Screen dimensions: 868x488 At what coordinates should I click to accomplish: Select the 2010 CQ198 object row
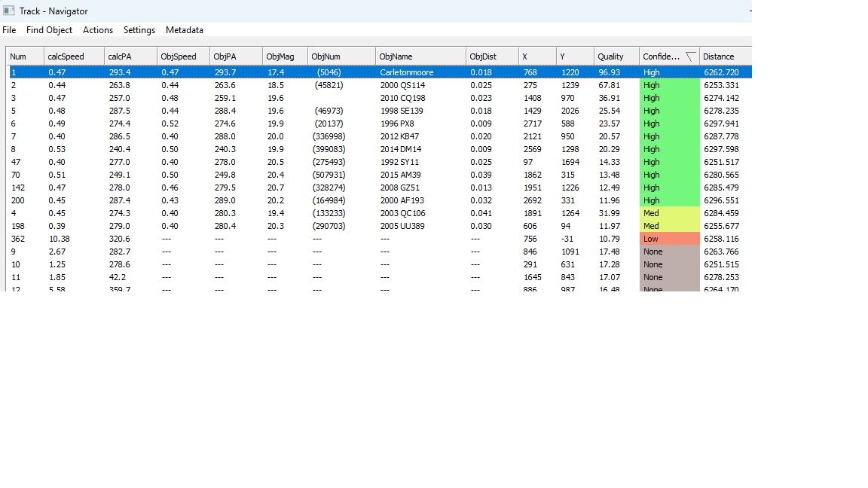pos(379,98)
